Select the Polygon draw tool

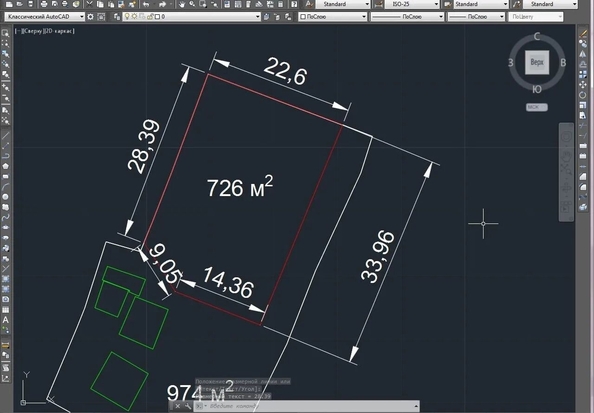(x=6, y=166)
